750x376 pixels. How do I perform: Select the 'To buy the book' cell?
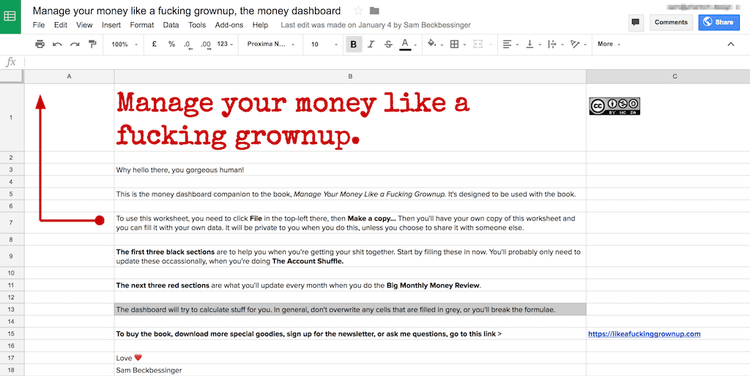point(350,334)
